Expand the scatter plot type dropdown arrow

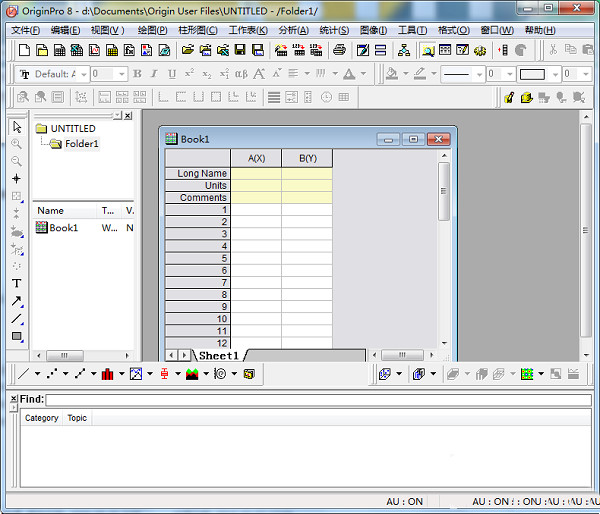[x=65, y=374]
